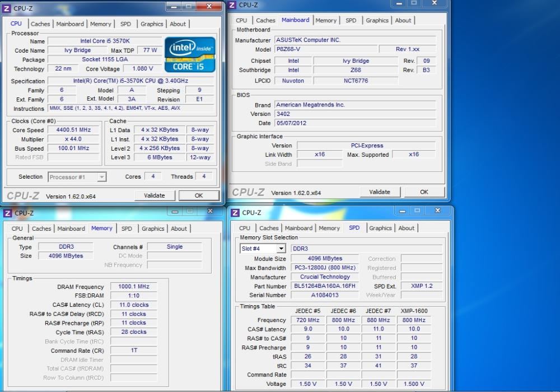Image resolution: width=560 pixels, height=392 pixels.
Task: Switch to Mainboard tab in the CPU window
Action: click(x=70, y=24)
